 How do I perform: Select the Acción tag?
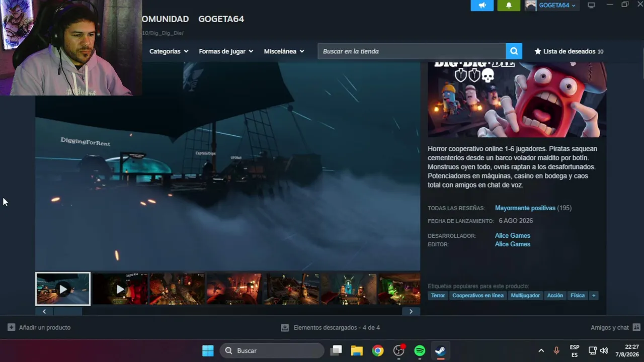pyautogui.click(x=555, y=296)
